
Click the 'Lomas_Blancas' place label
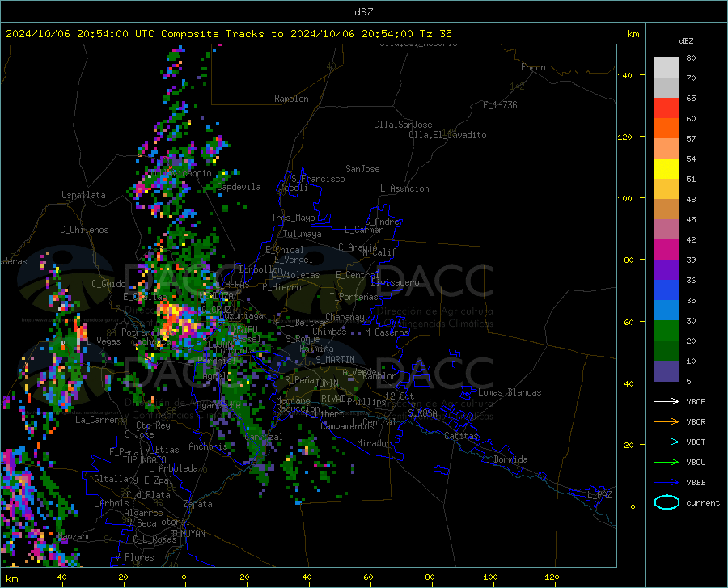tap(510, 392)
